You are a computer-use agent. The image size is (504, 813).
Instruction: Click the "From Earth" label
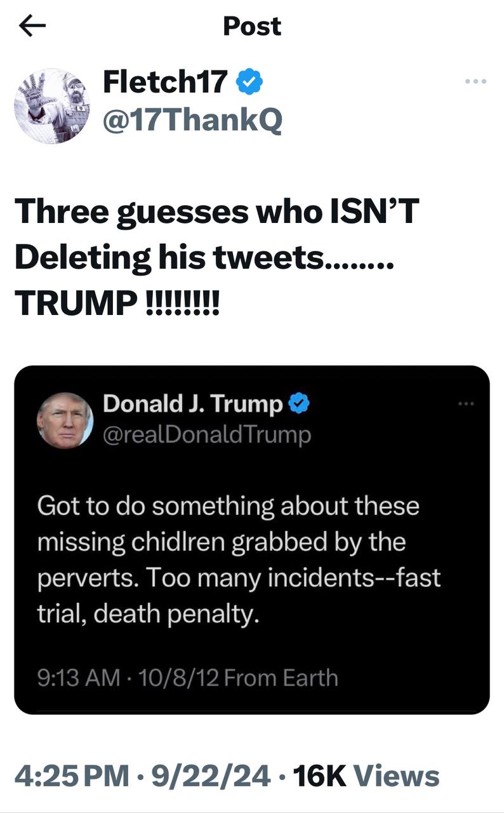(281, 678)
